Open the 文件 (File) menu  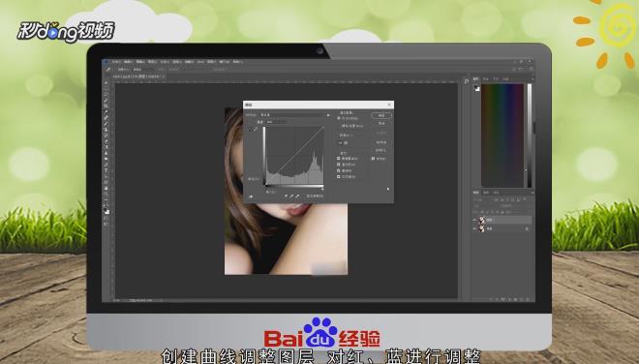pyautogui.click(x=116, y=62)
